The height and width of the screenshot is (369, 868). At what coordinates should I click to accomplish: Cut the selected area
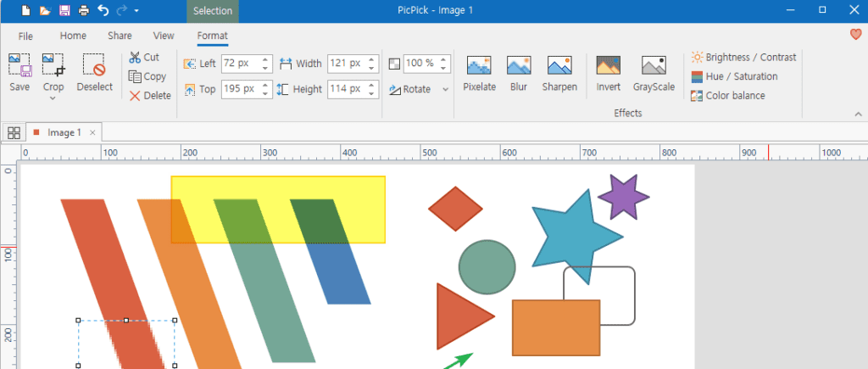144,58
